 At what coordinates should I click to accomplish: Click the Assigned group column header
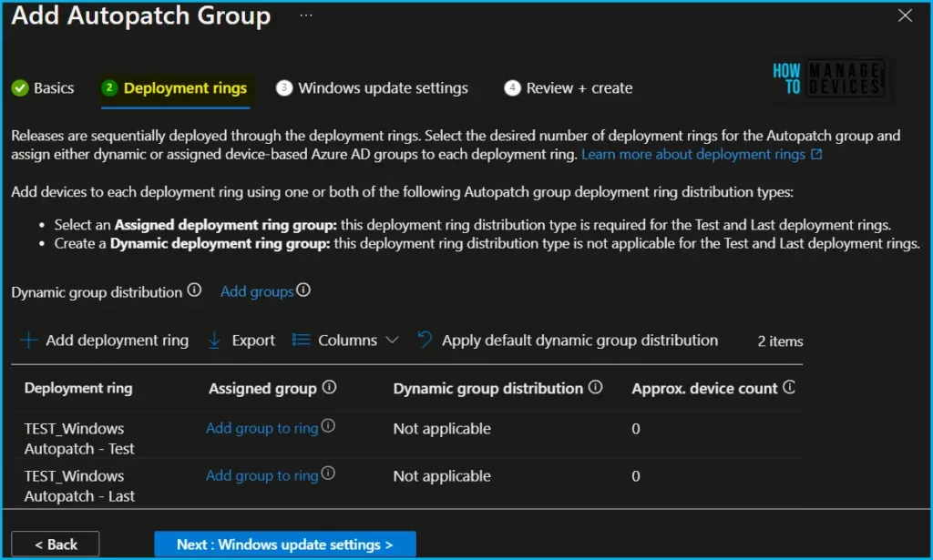click(x=262, y=389)
